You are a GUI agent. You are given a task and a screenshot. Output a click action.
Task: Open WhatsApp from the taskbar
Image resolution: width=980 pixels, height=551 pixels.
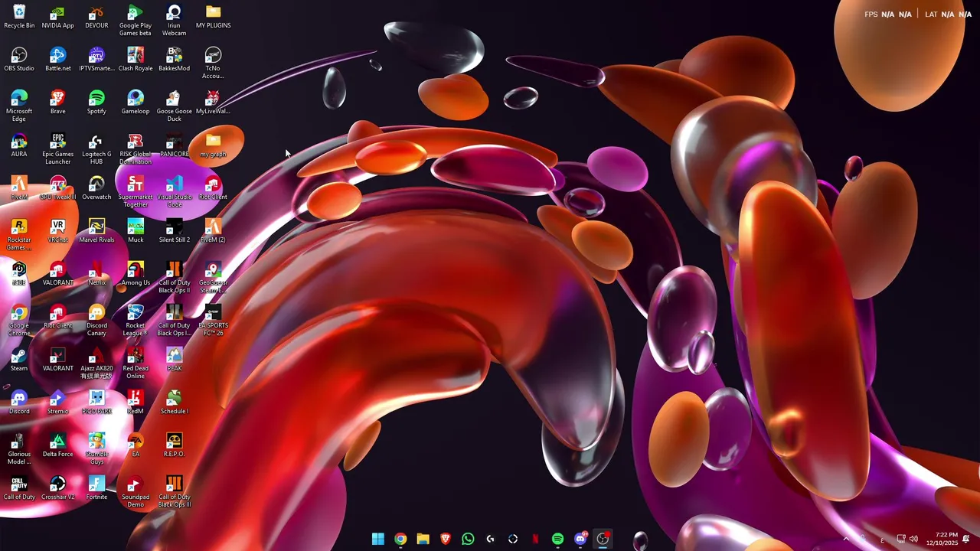[x=468, y=539]
